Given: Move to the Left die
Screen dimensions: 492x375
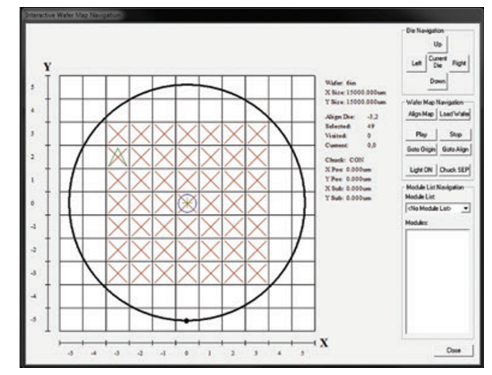Looking at the screenshot, I should click(x=417, y=63).
